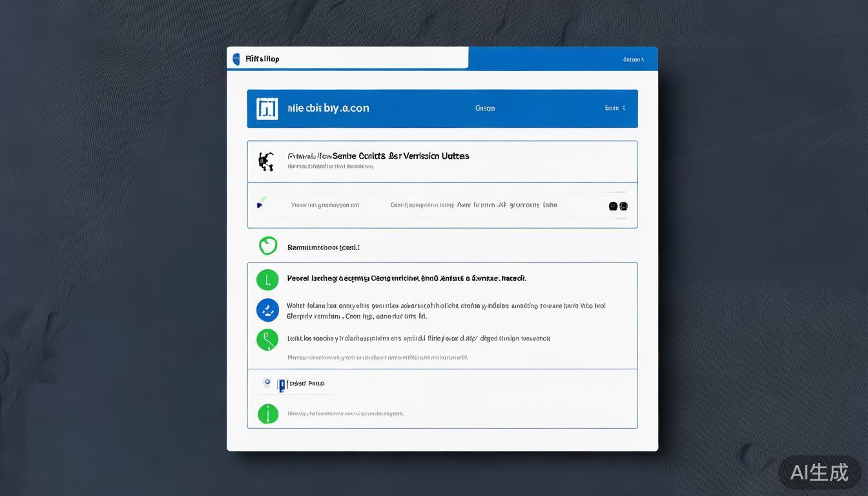Click the black bug-shaped icon beside Verission heading
This screenshot has height=496, width=868.
tap(265, 161)
